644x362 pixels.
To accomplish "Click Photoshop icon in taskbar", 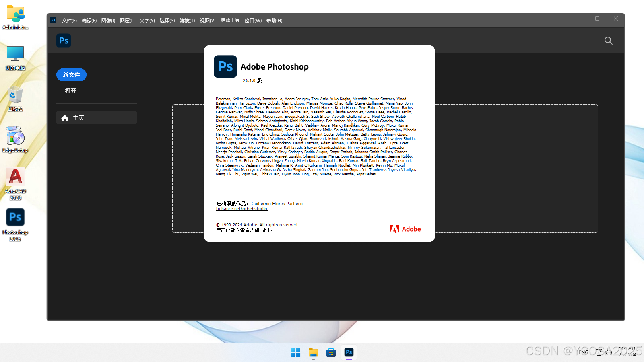I will pyautogui.click(x=349, y=352).
